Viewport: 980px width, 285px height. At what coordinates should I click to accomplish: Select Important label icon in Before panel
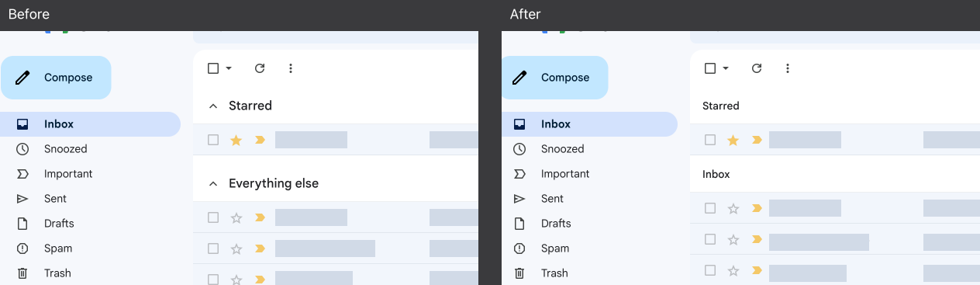click(x=22, y=174)
